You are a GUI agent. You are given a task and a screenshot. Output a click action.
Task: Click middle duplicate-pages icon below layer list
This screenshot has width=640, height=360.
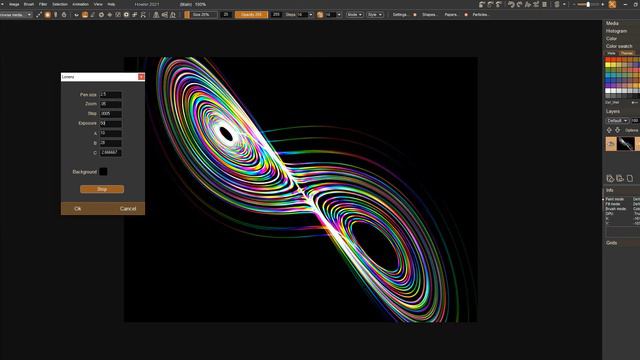(x=620, y=178)
